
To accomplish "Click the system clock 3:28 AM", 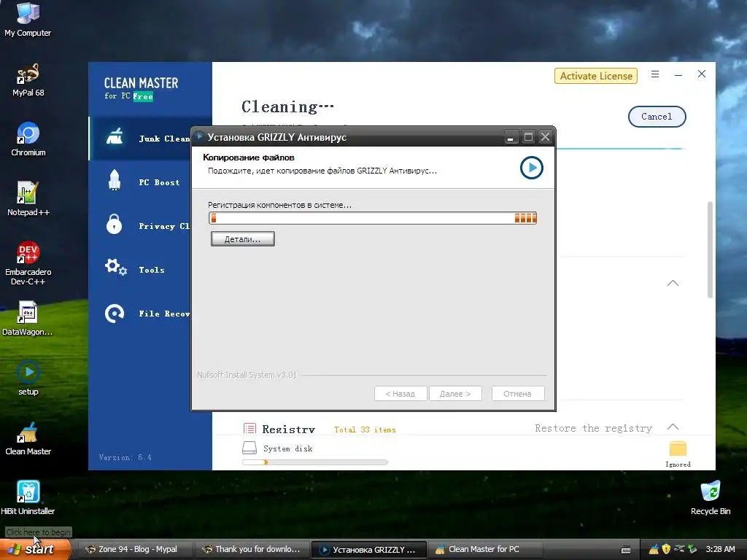I will (720, 549).
